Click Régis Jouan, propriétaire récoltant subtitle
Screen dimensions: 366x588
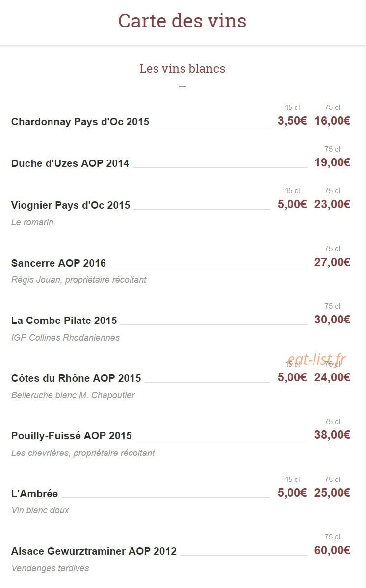[79, 280]
